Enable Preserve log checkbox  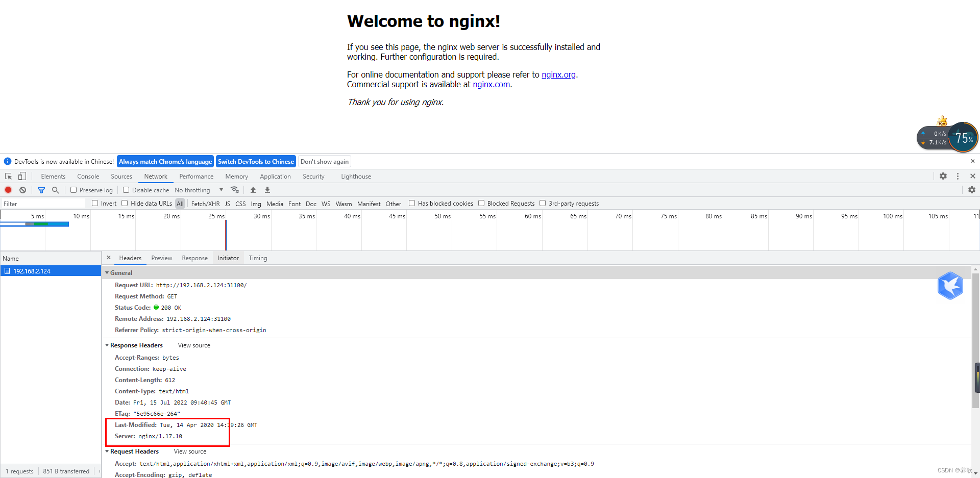coord(73,190)
